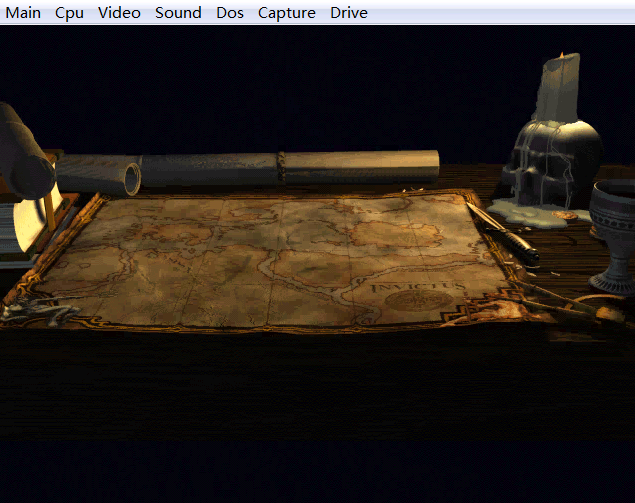Image resolution: width=635 pixels, height=503 pixels.
Task: Click the wax seal under INVICTUS
Action: pos(419,301)
